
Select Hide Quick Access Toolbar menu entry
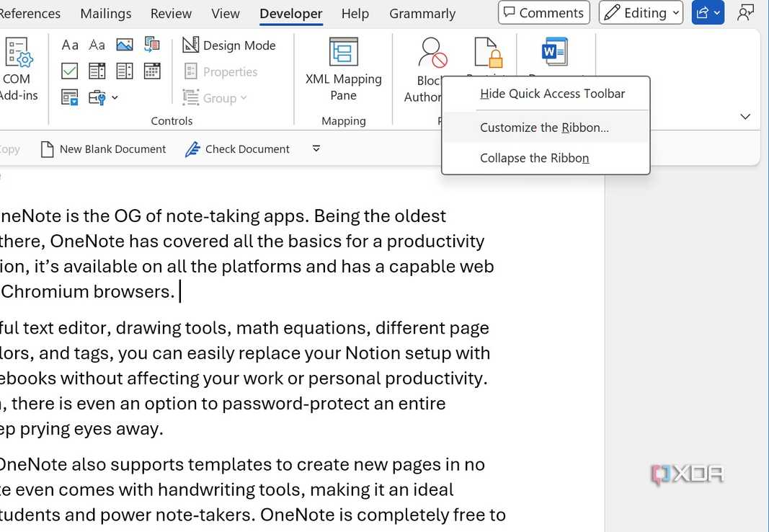pyautogui.click(x=546, y=94)
